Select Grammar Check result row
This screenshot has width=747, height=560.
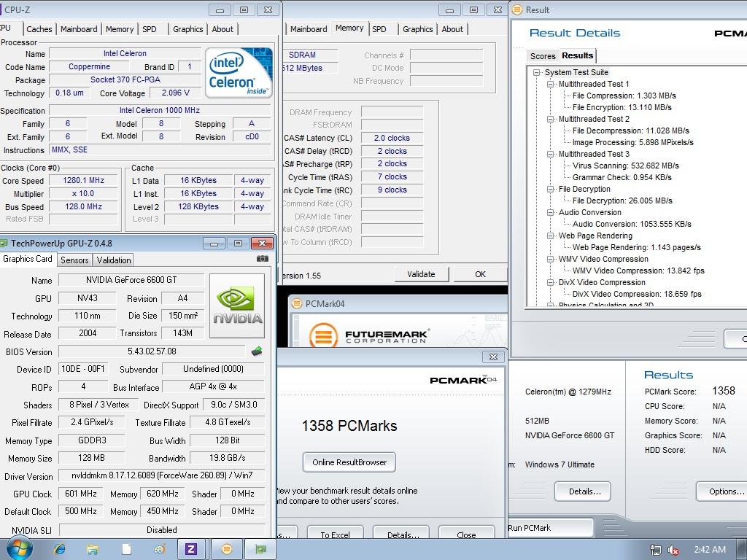[622, 177]
